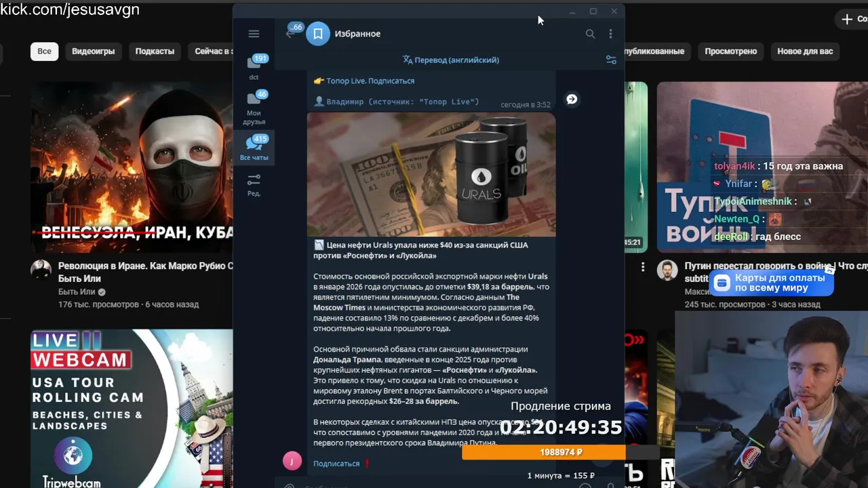Screen dimensions: 868x488
Task: Click the Избранное chat title
Action: pyautogui.click(x=357, y=34)
